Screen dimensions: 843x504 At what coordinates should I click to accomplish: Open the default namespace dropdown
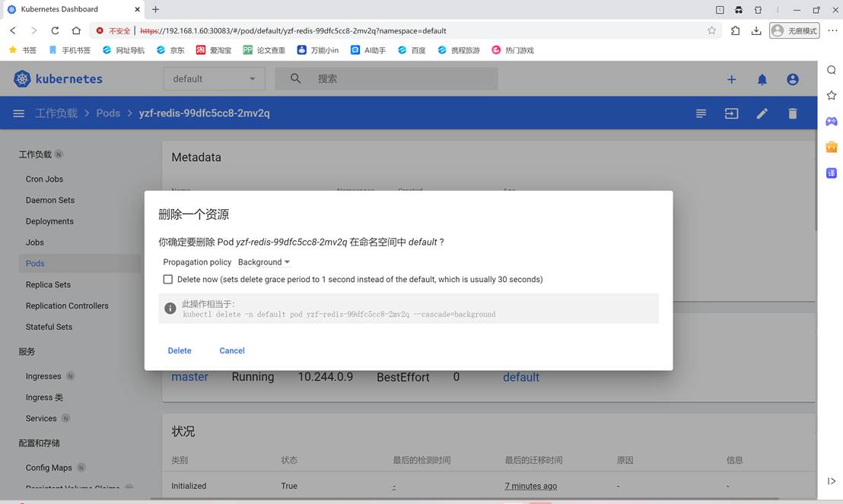click(x=214, y=78)
